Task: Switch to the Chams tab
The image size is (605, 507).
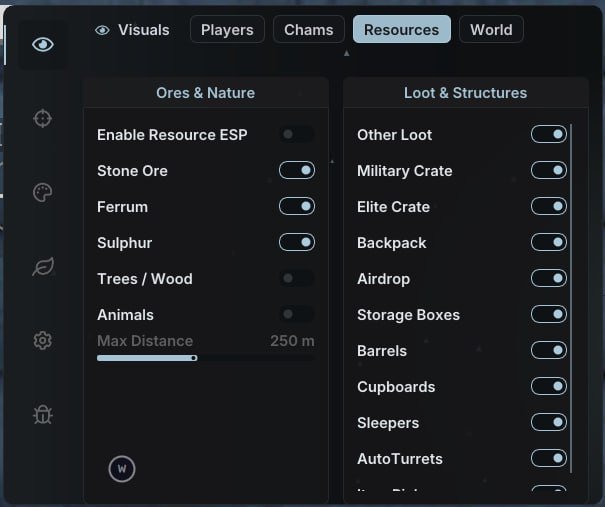Action: tap(309, 29)
